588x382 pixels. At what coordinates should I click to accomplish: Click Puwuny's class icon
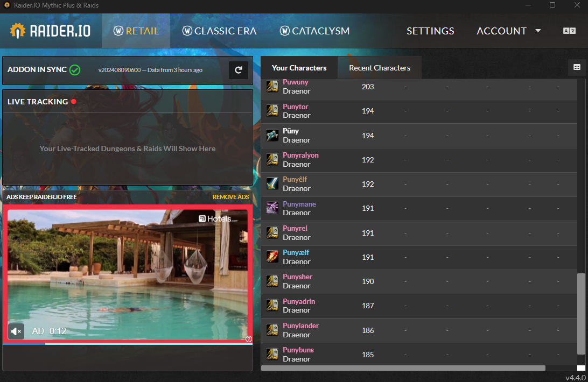pos(272,87)
